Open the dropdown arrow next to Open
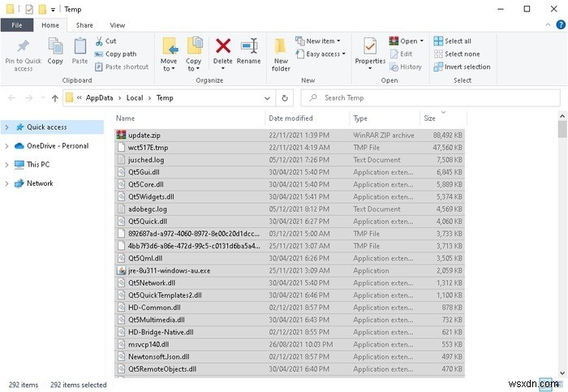The height and width of the screenshot is (392, 568). [x=422, y=41]
